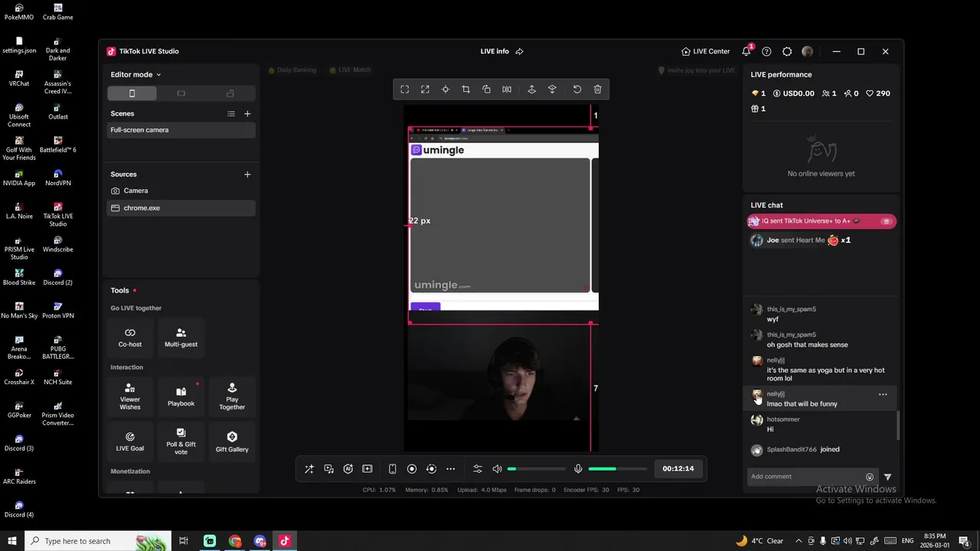Viewport: 980px width, 551px height.
Task: Open Viewer Wishes
Action: [x=130, y=396]
